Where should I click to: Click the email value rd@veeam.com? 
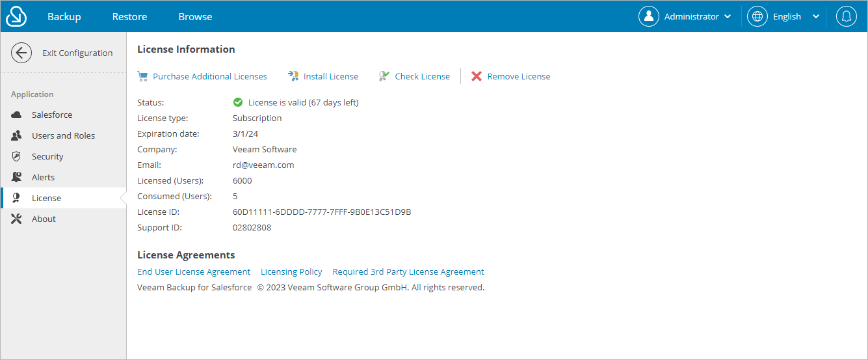263,165
